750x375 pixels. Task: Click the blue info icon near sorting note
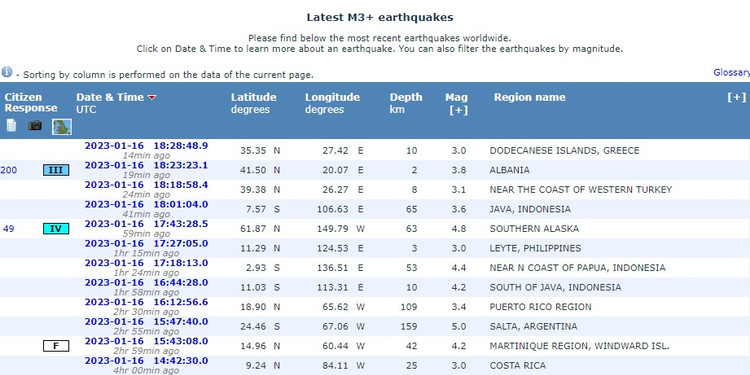7,72
